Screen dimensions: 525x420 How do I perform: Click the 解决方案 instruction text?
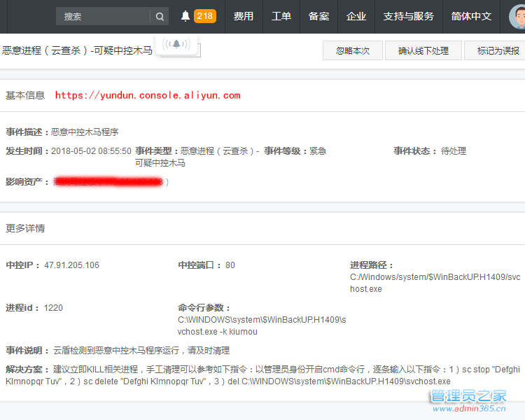(x=262, y=375)
